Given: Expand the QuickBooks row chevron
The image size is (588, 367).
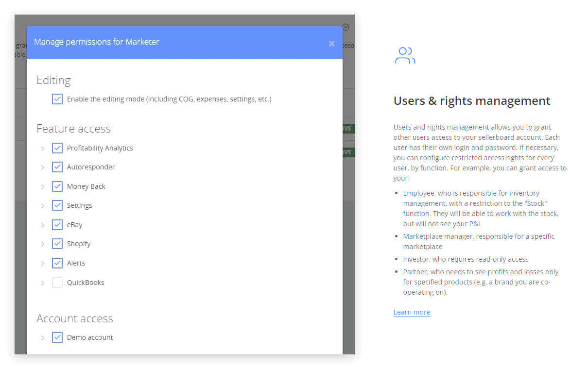Looking at the screenshot, I should 43,283.
